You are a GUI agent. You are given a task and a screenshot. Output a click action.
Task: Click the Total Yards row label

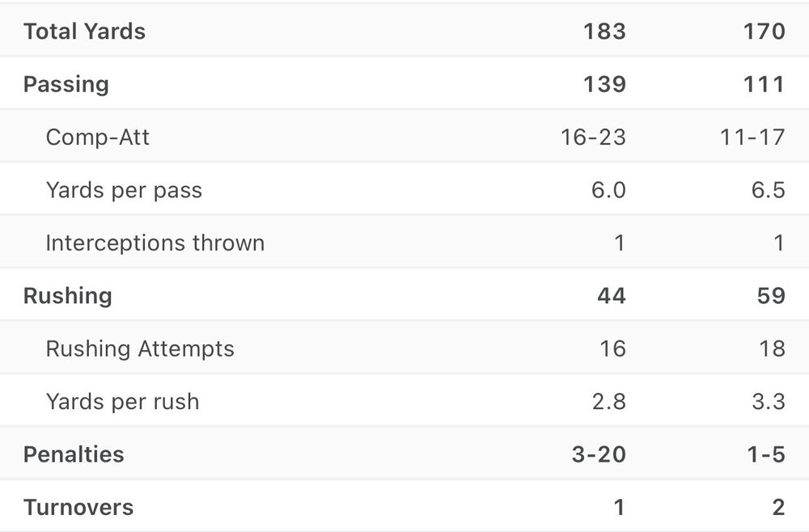84,32
